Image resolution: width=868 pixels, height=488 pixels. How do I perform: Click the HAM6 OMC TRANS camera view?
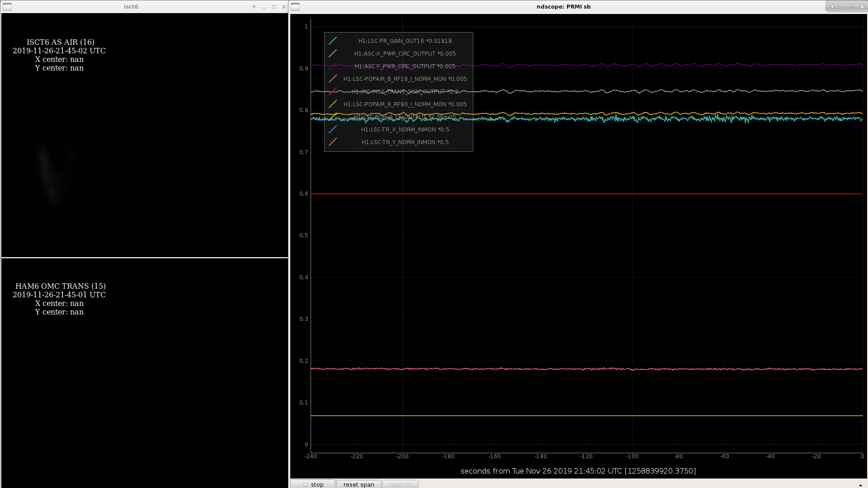145,373
